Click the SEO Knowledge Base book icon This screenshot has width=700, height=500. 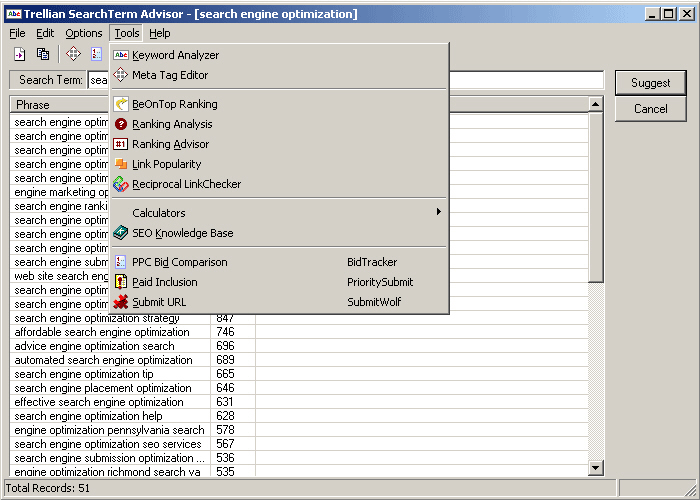[121, 233]
